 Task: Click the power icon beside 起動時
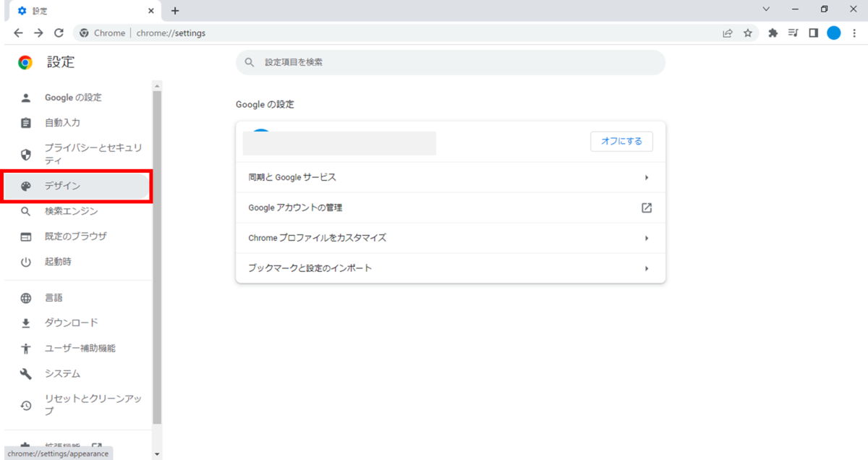[x=26, y=262]
